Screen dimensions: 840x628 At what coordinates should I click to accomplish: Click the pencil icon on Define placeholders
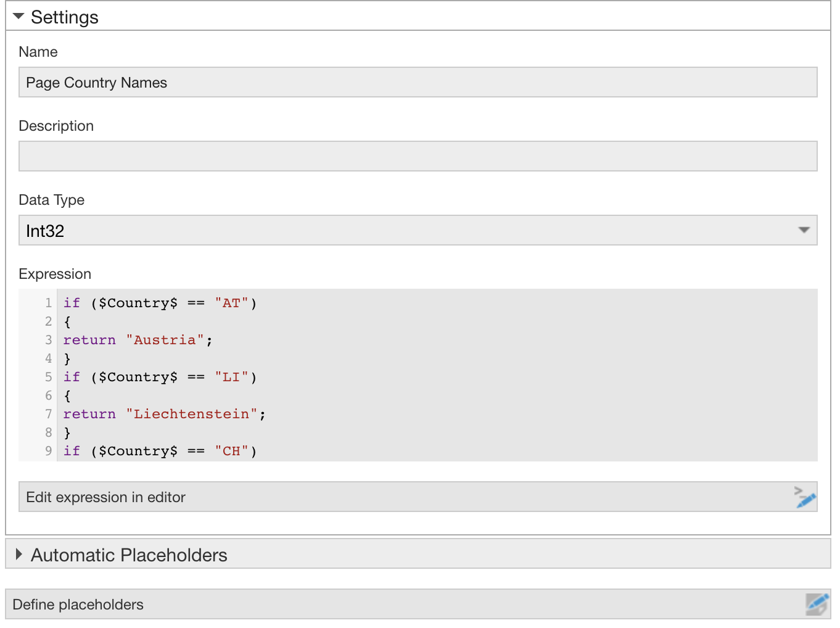coord(817,605)
